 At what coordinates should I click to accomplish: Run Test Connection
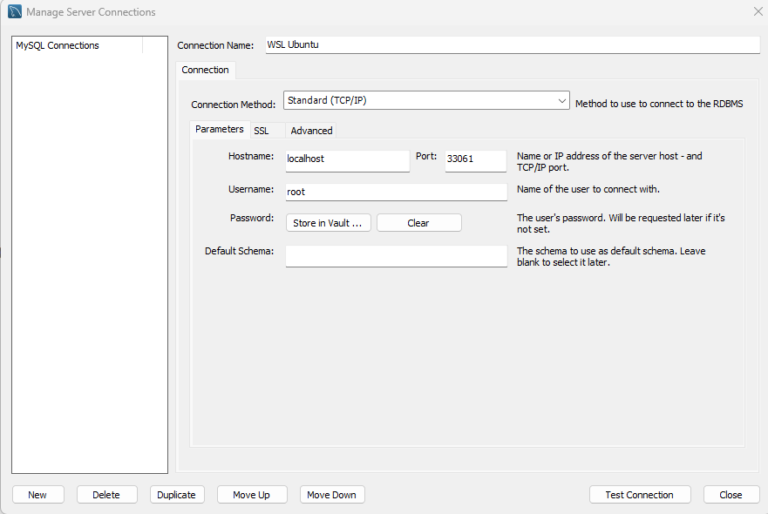[639, 495]
